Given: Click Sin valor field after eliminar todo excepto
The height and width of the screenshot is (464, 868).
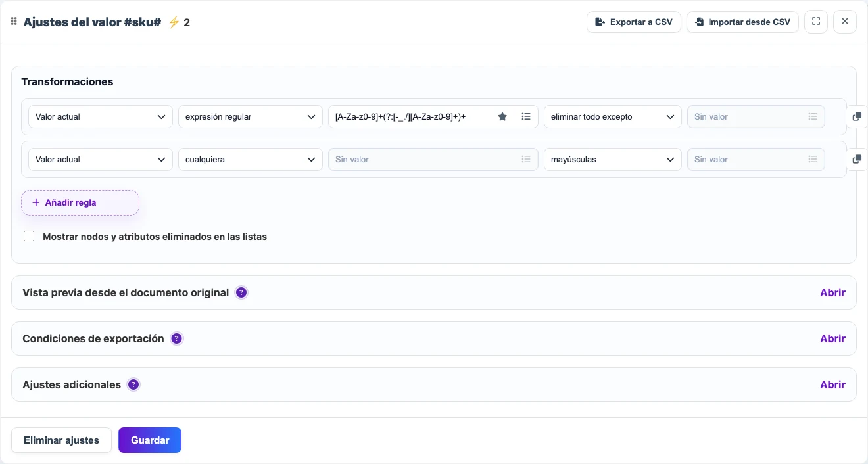Looking at the screenshot, I should click(756, 116).
